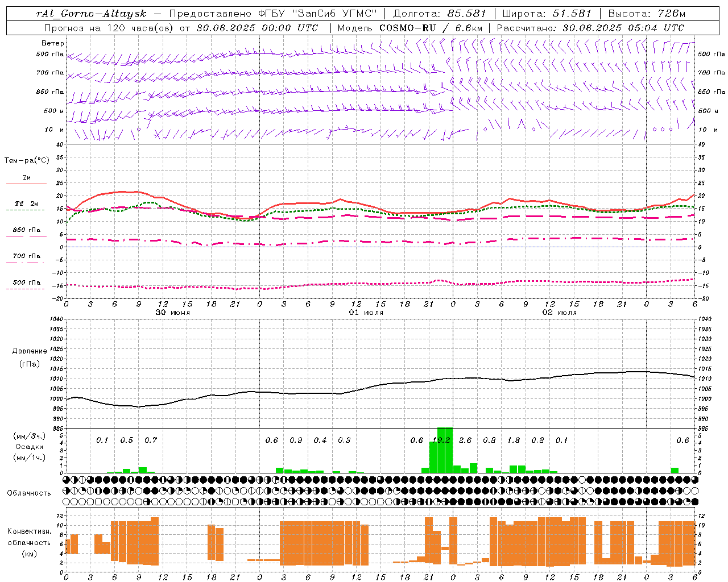The height and width of the screenshot is (582, 728).
Task: Click the dashed Td 2м legend line
Action: [25, 210]
